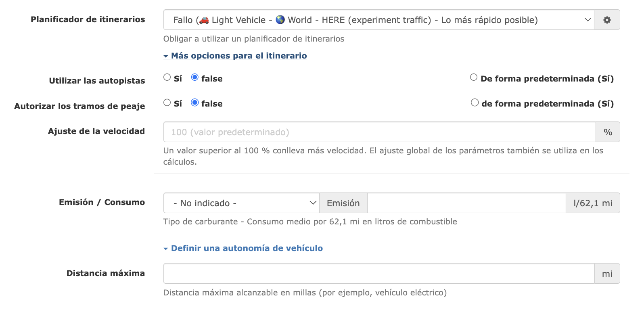Click the red car Light Vehicle icon
The height and width of the screenshot is (318, 644).
(x=204, y=20)
